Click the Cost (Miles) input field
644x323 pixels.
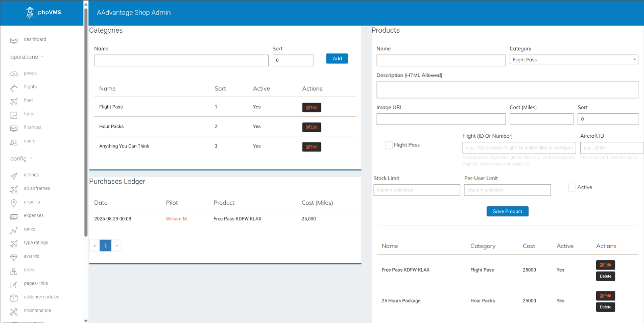(x=541, y=119)
